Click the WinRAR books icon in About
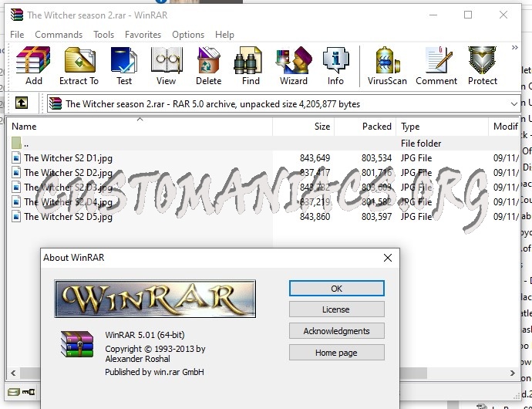This screenshot has width=532, height=409. click(x=77, y=343)
